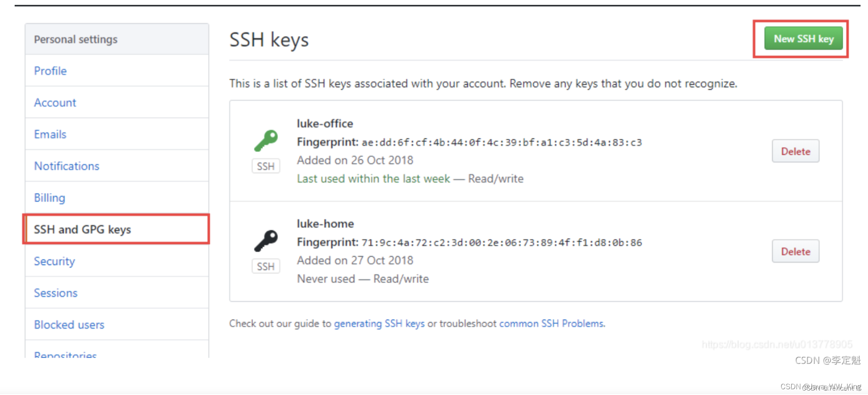Open the partially visible Repositories menu item

click(65, 354)
